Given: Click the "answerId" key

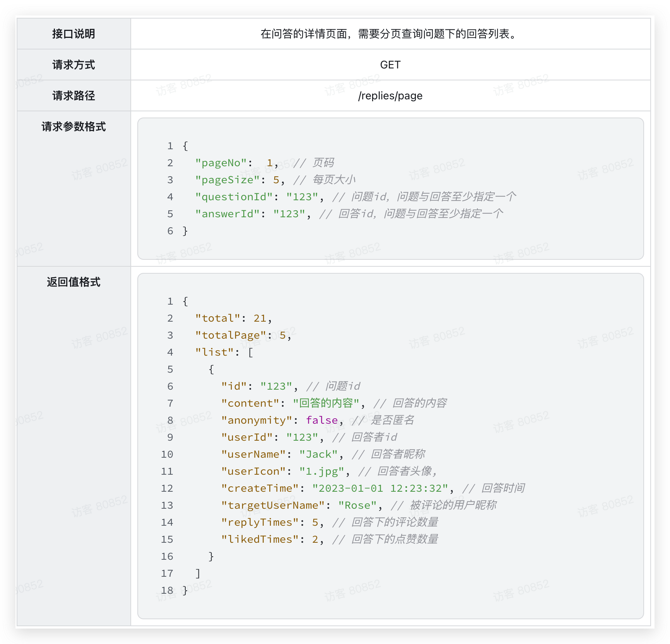Looking at the screenshot, I should point(227,214).
